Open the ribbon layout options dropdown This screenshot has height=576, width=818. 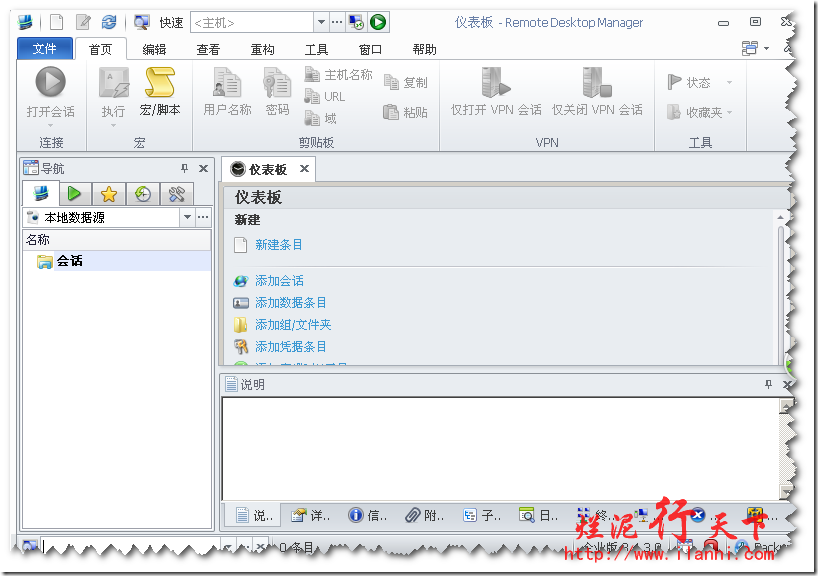755,48
